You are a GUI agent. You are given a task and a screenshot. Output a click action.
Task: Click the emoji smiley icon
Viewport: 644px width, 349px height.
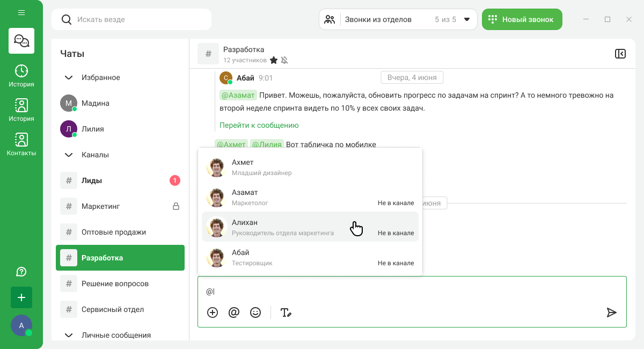point(255,312)
